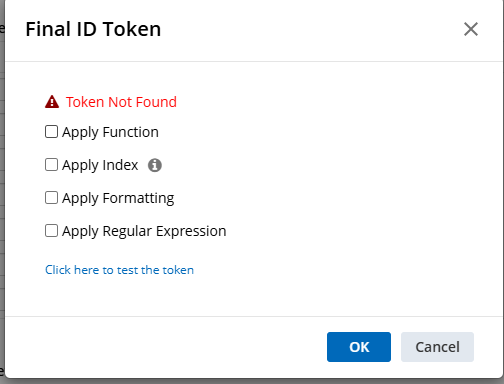This screenshot has width=504, height=384.
Task: Click the Apply Formatting label text
Action: 118,198
